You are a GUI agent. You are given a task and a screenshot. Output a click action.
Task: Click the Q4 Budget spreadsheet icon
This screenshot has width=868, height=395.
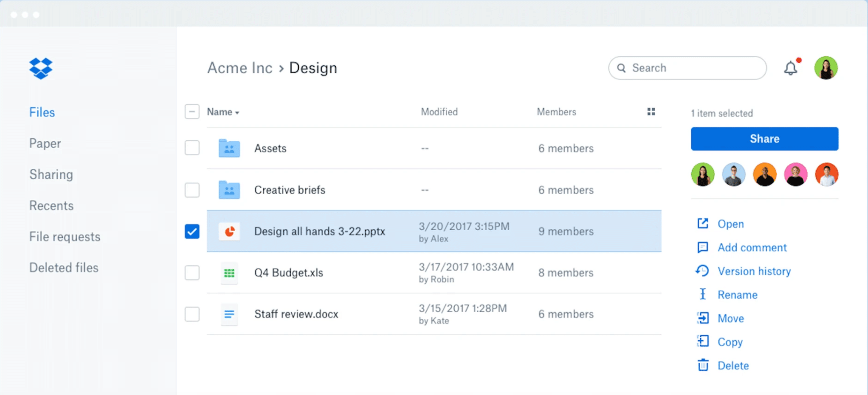pos(229,273)
